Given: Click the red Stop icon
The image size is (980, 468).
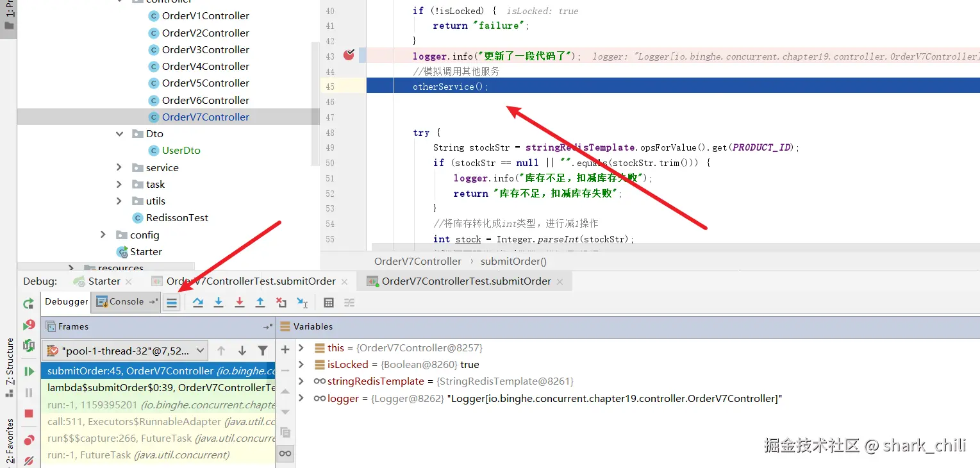Looking at the screenshot, I should click(x=29, y=414).
